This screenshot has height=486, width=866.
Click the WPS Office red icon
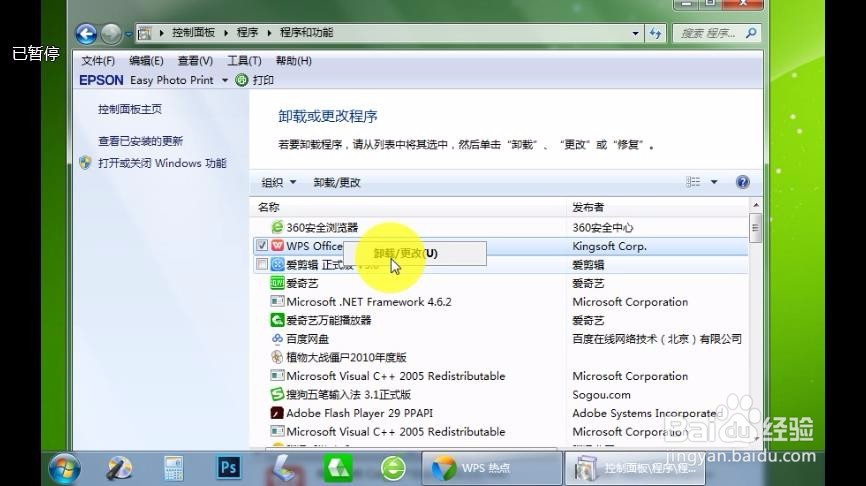pos(277,245)
